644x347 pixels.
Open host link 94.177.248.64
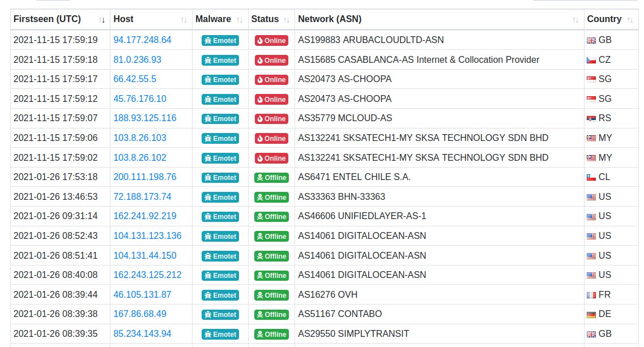142,40
